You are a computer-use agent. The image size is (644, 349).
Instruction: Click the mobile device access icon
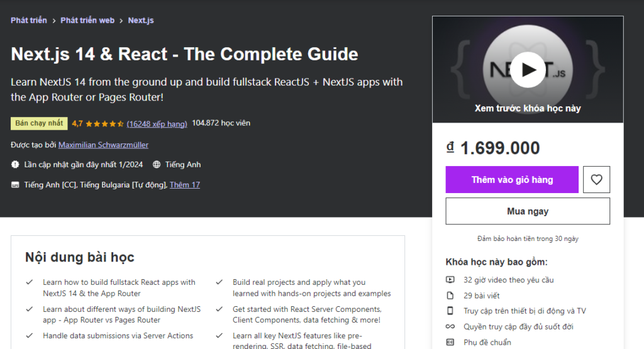click(x=450, y=311)
